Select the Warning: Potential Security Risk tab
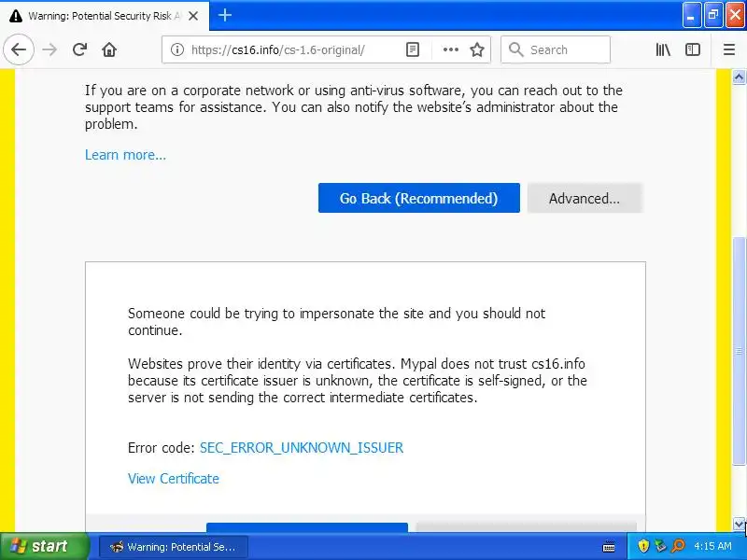This screenshot has height=560, width=747. pyautogui.click(x=105, y=16)
